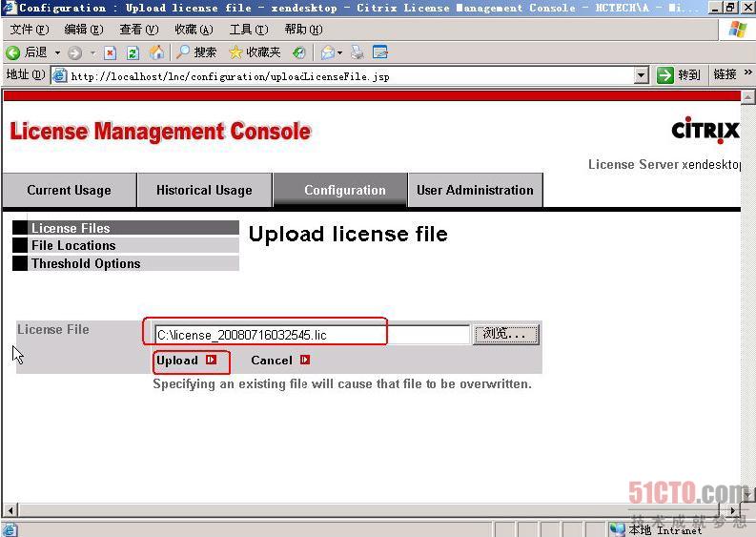Viewport: 756px width, 537px height.
Task: Click the Citrix logo
Action: coord(705,130)
